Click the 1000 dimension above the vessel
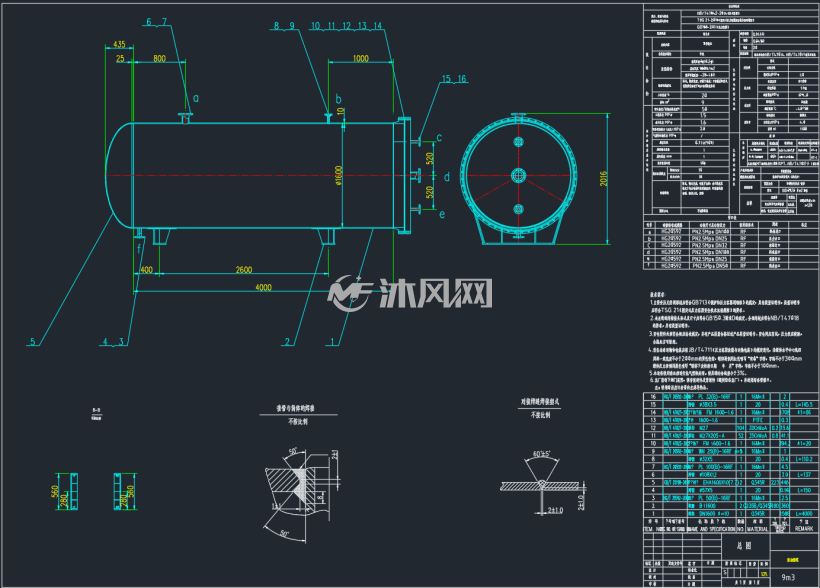This screenshot has height=588, width=820. pos(361,58)
